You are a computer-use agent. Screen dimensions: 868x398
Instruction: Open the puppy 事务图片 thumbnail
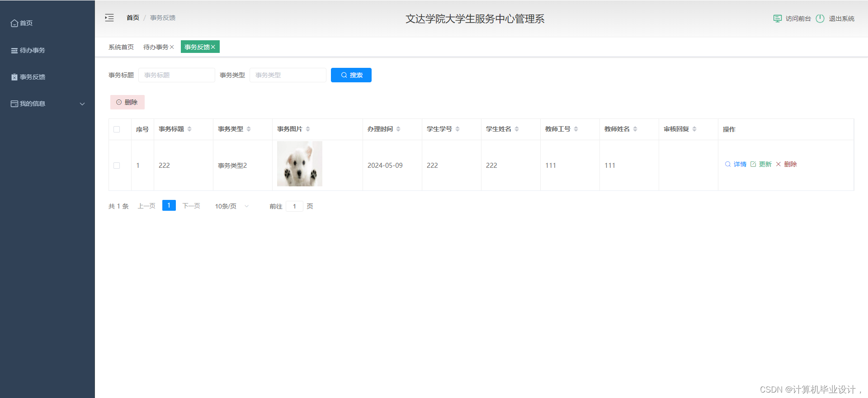pyautogui.click(x=300, y=164)
